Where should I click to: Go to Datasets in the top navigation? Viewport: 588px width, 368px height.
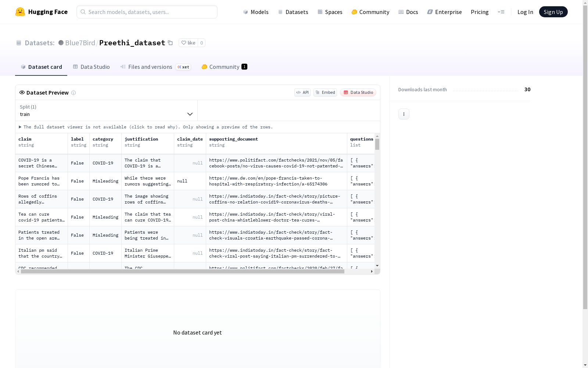[293, 12]
